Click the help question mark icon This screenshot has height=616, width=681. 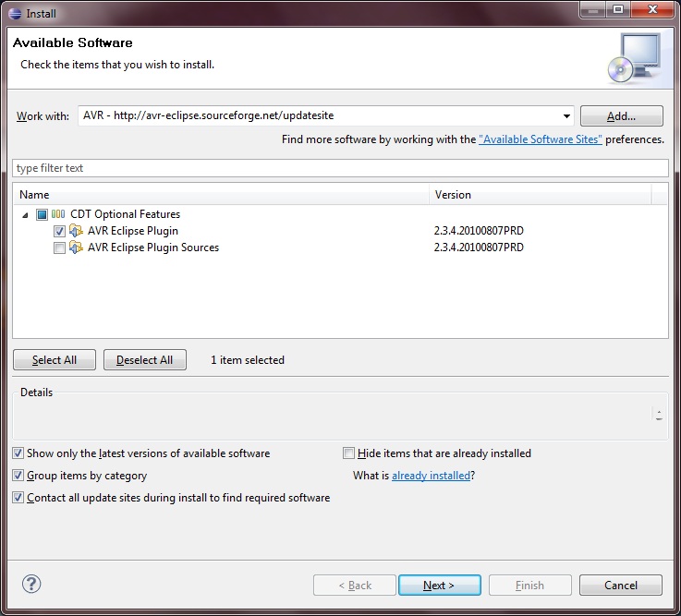point(31,585)
